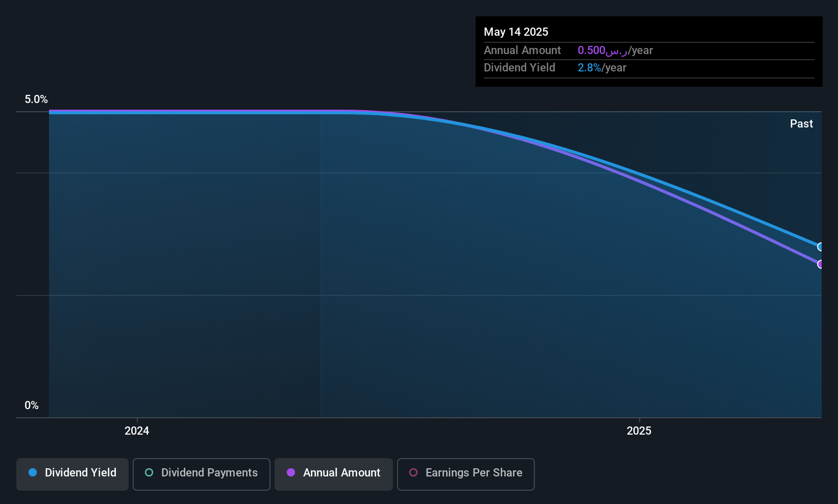Select the blue Dividend Yield endpoint marker
Viewport: 838px width, 504px height.
(x=821, y=247)
